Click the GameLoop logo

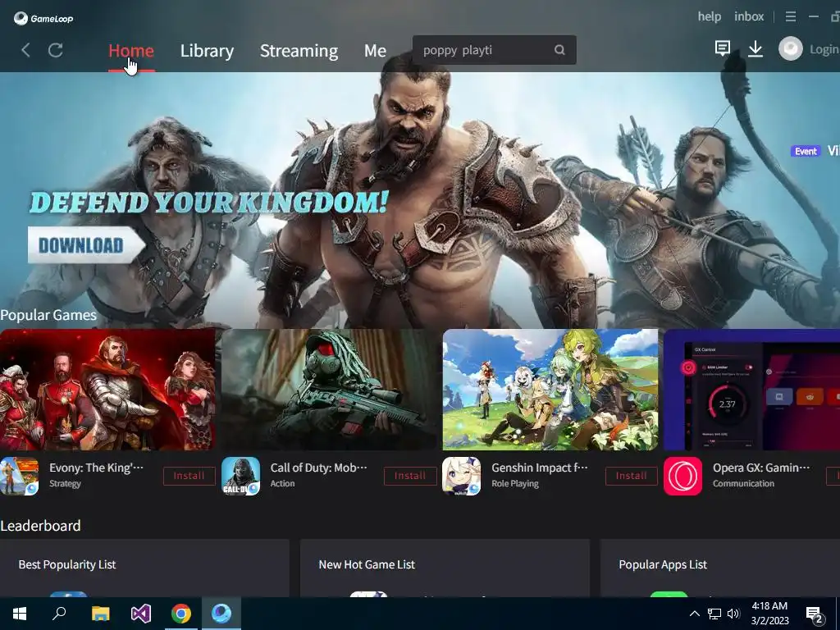click(43, 18)
